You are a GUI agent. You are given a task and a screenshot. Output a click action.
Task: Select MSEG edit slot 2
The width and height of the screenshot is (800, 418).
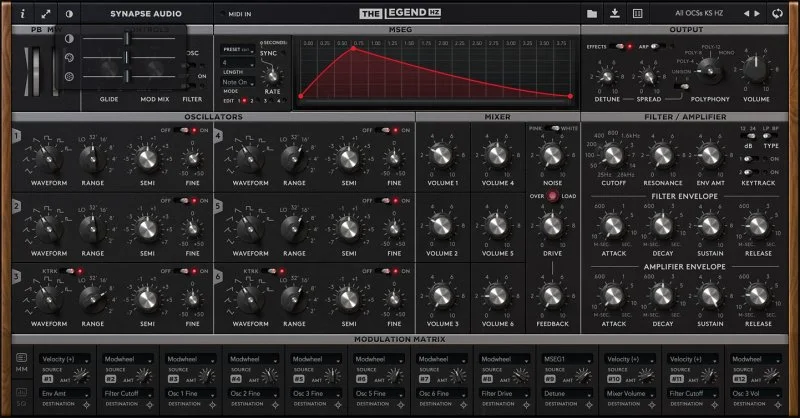[258, 101]
